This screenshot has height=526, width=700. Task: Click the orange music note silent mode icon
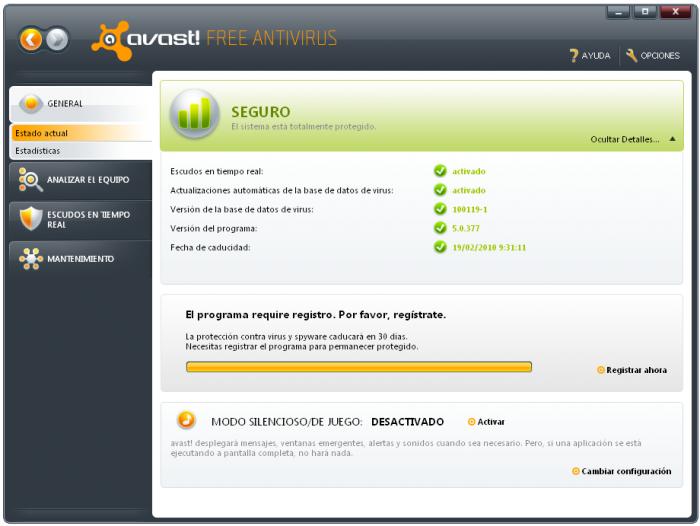186,420
